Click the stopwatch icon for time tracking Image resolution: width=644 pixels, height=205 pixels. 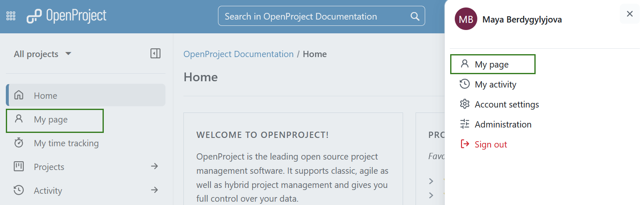point(19,143)
